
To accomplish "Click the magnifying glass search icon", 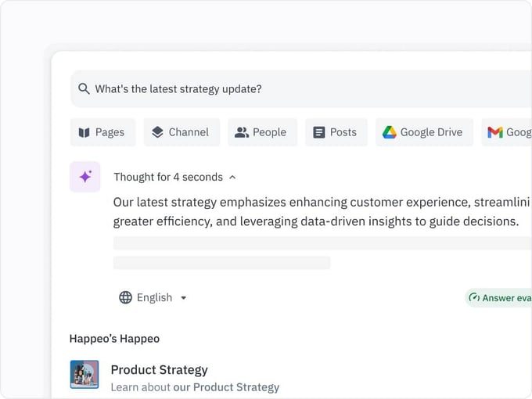I will 84,89.
